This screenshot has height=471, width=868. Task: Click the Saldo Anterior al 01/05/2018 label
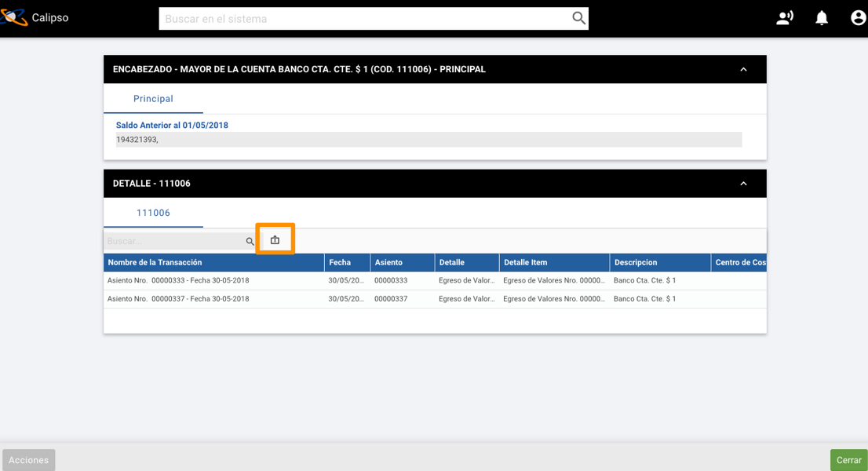pos(172,125)
